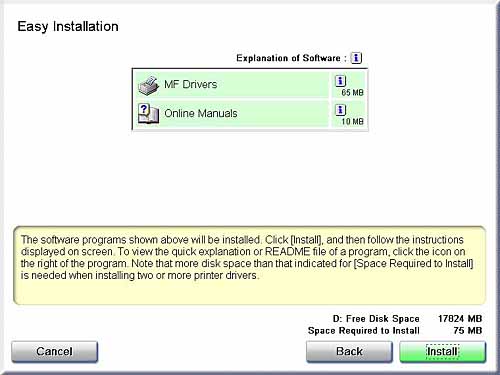Click the Space Required to Install label
Screen dimensions: 500x375
364,331
